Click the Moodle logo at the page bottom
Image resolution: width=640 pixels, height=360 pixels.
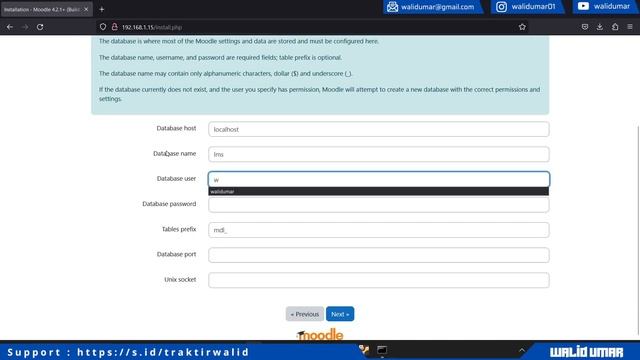pos(320,334)
